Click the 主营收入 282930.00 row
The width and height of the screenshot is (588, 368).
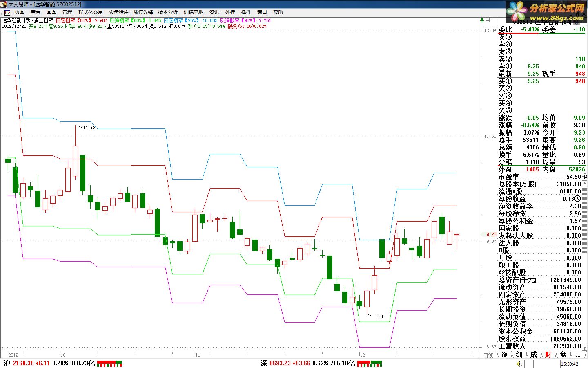coord(540,346)
